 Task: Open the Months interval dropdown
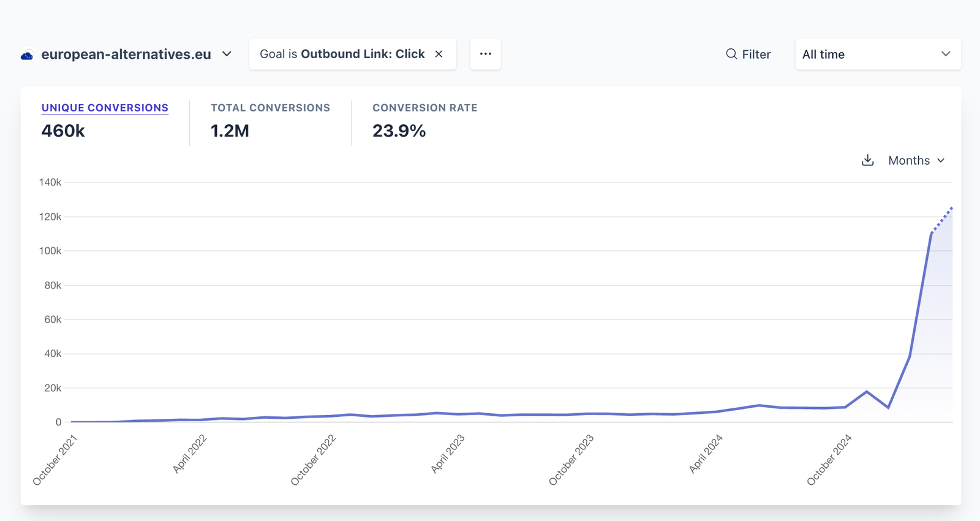[909, 160]
